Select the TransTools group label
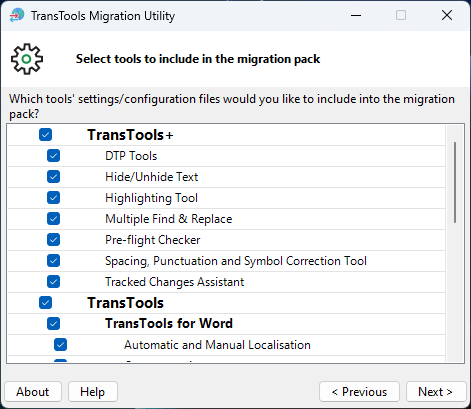The image size is (471, 409). click(x=126, y=303)
